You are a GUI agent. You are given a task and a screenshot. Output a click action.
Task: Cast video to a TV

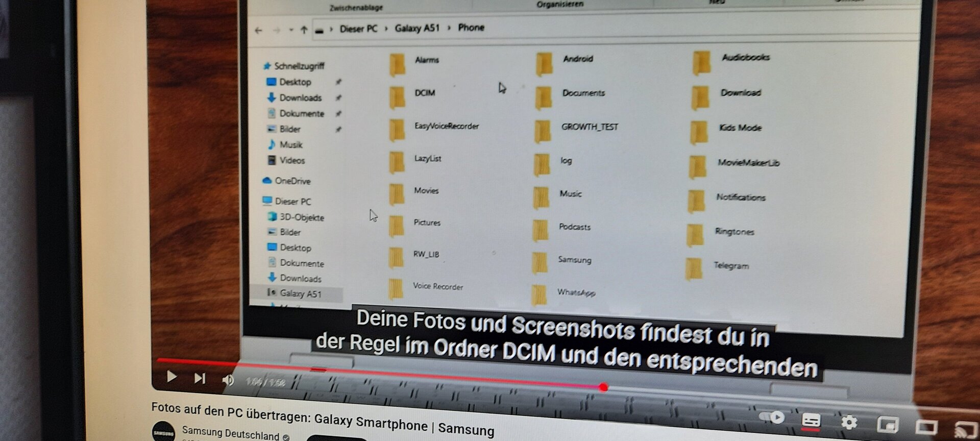(x=964, y=429)
